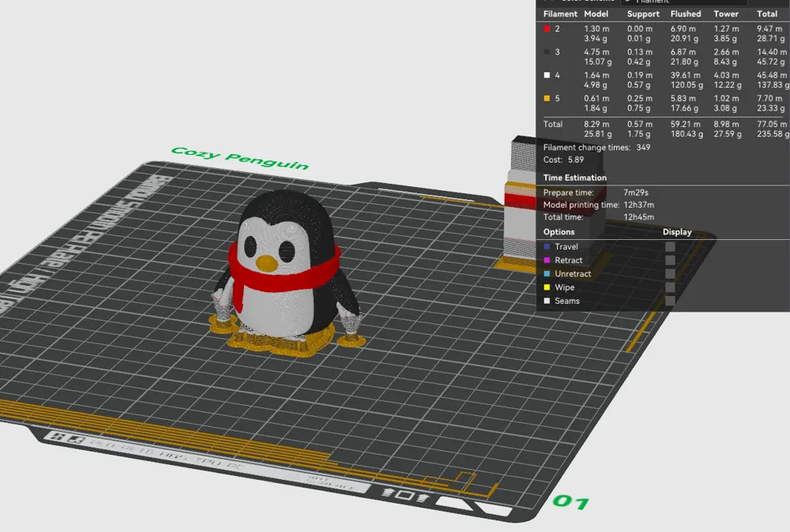Click the Seams option label

566,301
